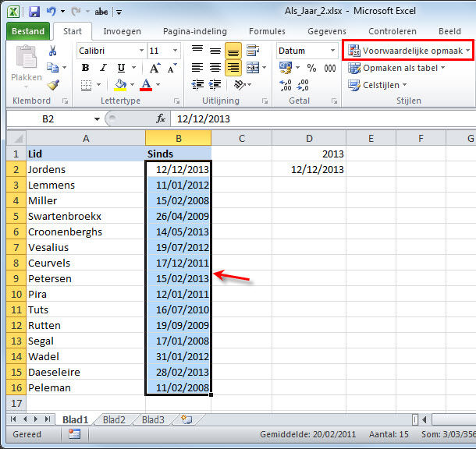Click the Plakken paste clipboard icon
The height and width of the screenshot is (449, 476).
(26, 56)
